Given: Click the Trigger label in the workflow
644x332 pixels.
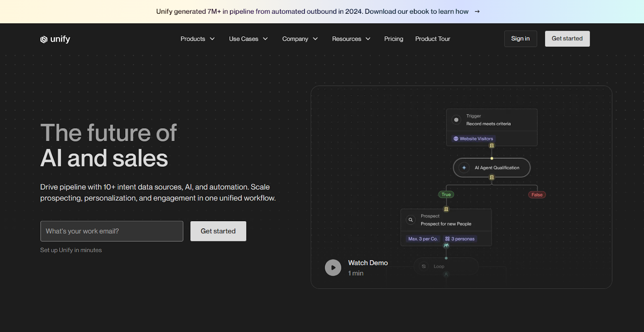Looking at the screenshot, I should 473,116.
